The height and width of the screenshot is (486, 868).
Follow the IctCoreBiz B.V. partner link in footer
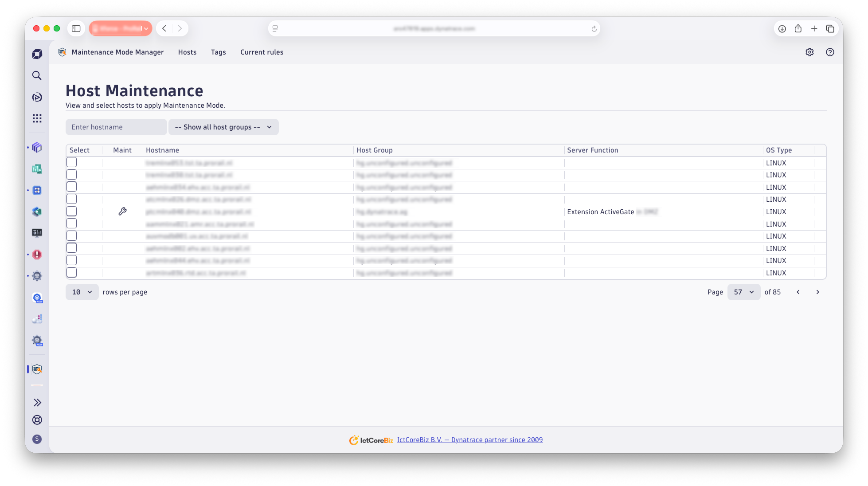[469, 439]
